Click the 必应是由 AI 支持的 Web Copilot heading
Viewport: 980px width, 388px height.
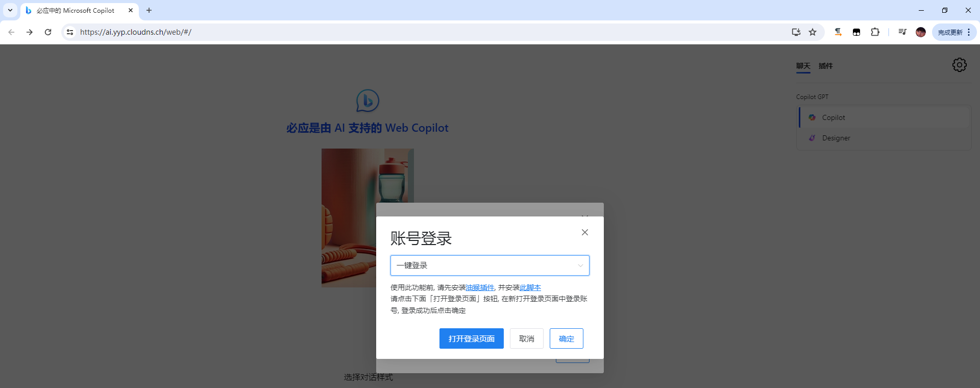click(x=367, y=128)
